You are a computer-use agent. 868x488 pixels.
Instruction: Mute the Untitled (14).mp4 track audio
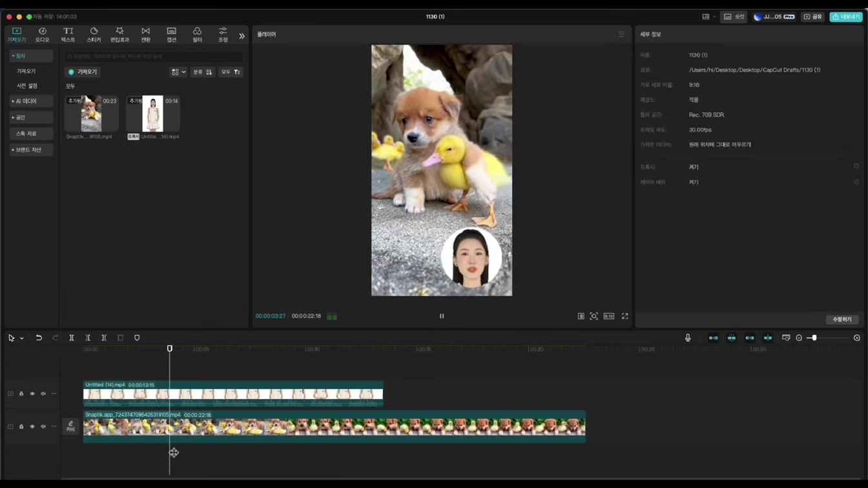[43, 394]
